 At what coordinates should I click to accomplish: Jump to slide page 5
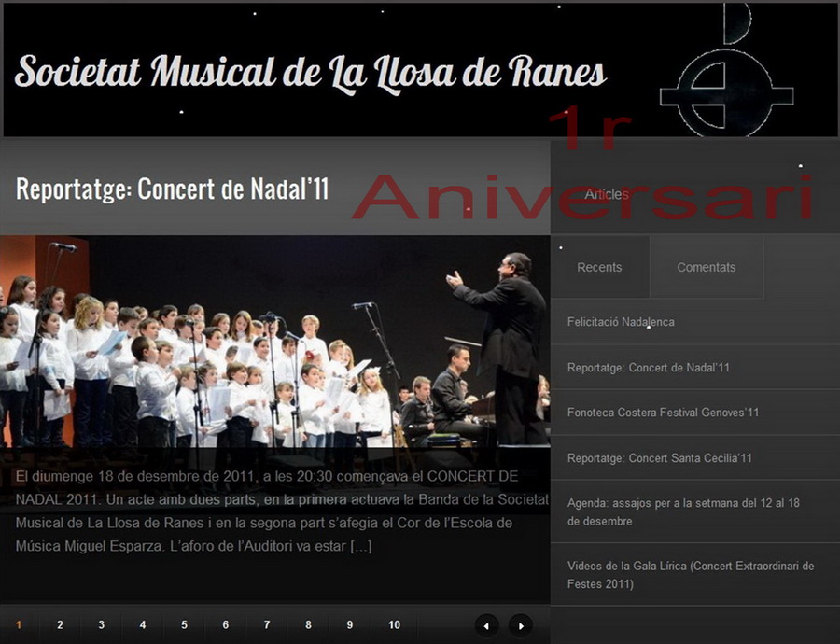184,624
